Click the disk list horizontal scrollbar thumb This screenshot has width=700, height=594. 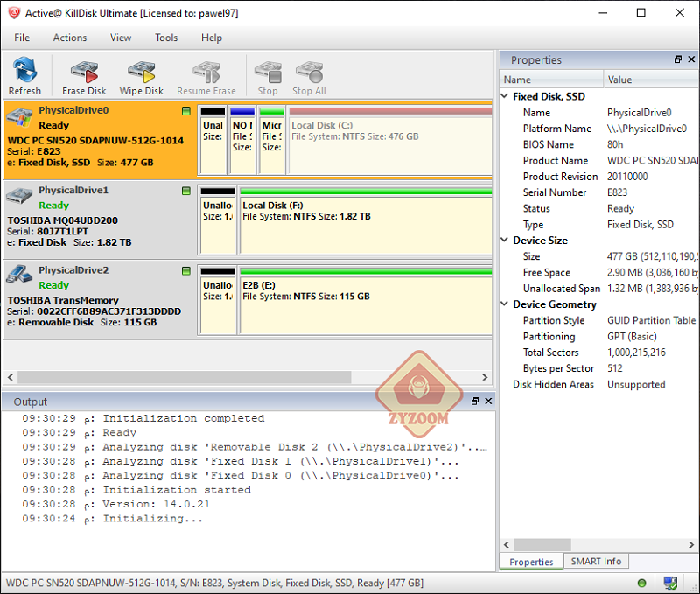point(184,378)
